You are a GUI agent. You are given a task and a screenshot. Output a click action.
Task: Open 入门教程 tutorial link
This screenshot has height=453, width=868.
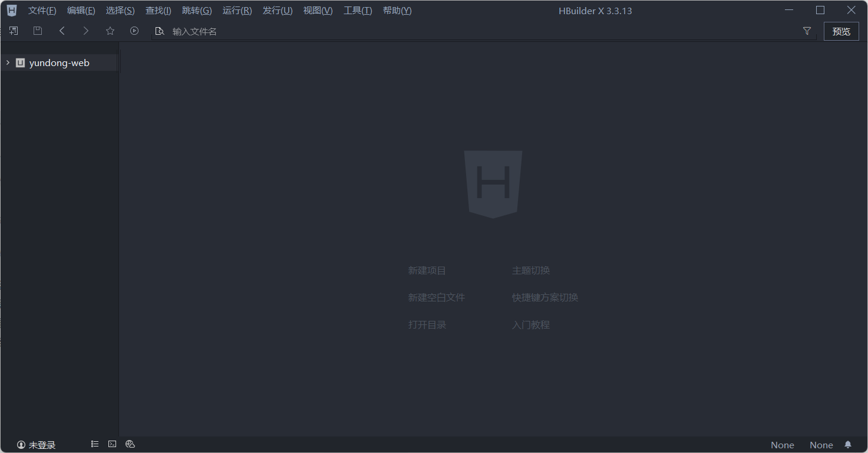click(530, 324)
